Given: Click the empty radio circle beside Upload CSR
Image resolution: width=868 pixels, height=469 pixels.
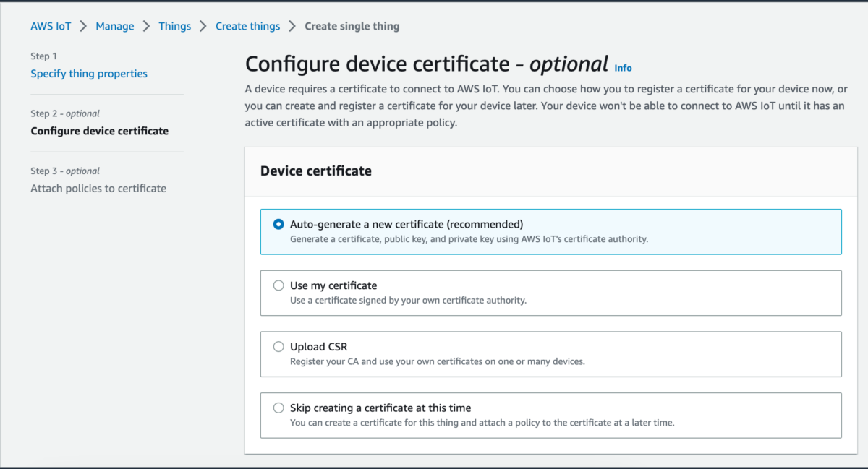Looking at the screenshot, I should tap(278, 346).
